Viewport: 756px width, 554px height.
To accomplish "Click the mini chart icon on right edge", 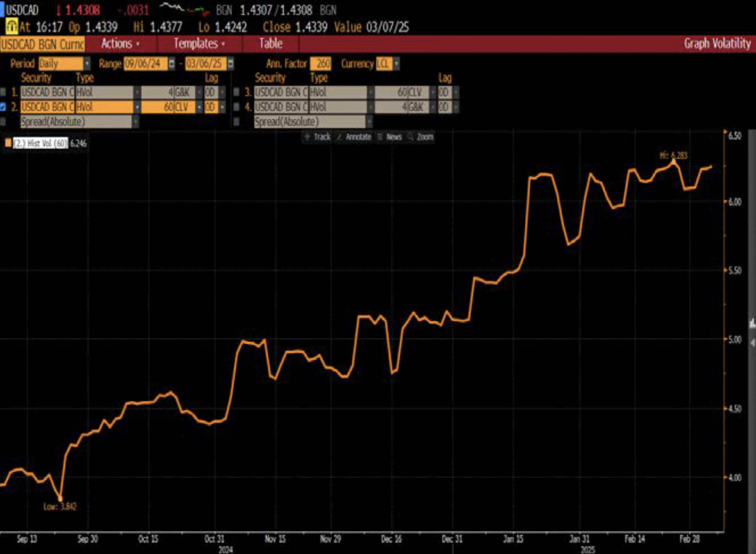I will click(x=752, y=323).
